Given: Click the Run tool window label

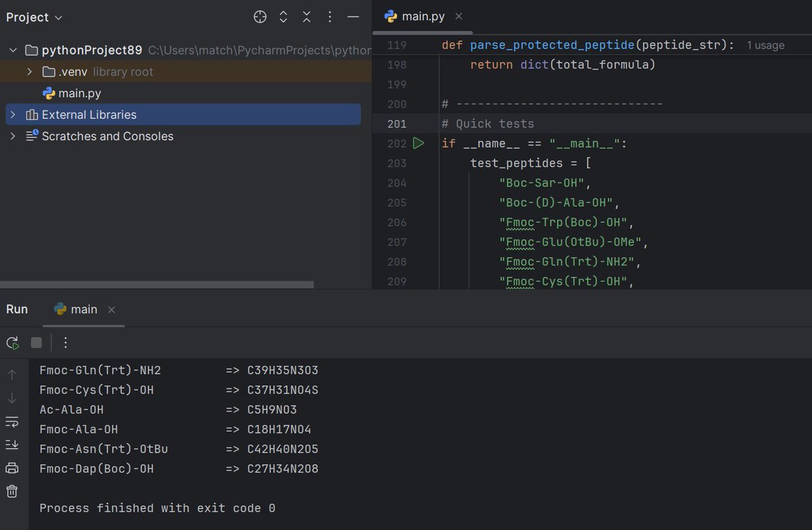Looking at the screenshot, I should tap(17, 309).
